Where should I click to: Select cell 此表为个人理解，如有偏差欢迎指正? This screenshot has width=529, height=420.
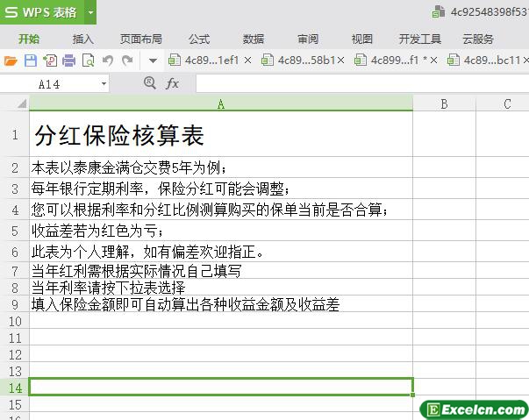coord(221,252)
